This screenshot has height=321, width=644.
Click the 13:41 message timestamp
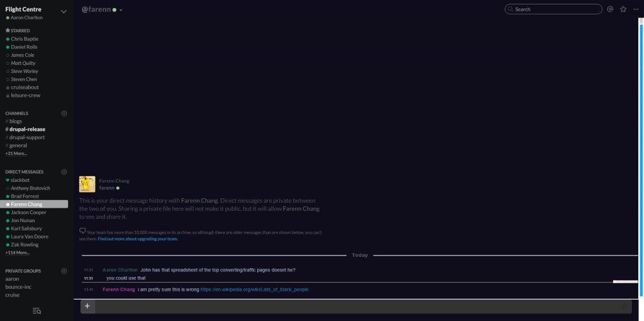click(89, 290)
